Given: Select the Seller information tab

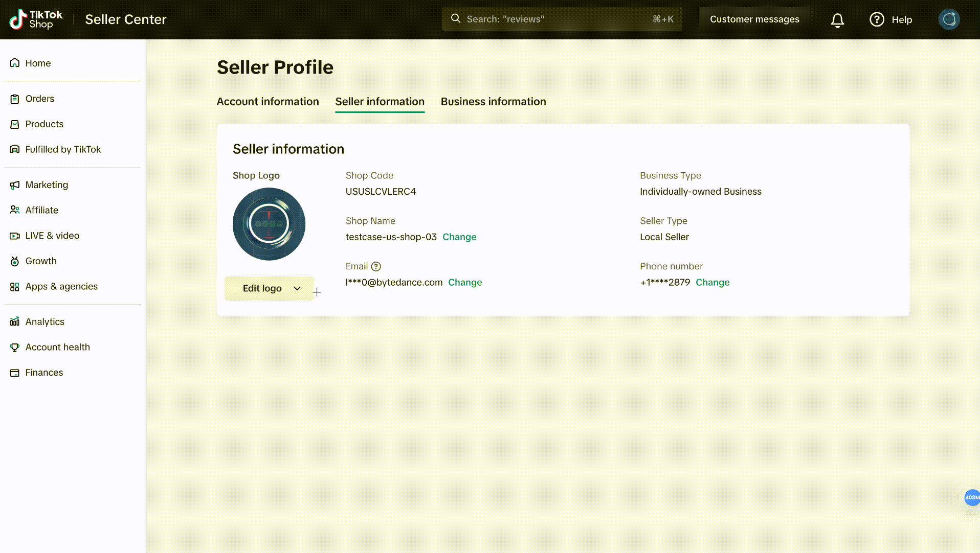Looking at the screenshot, I should pos(380,102).
